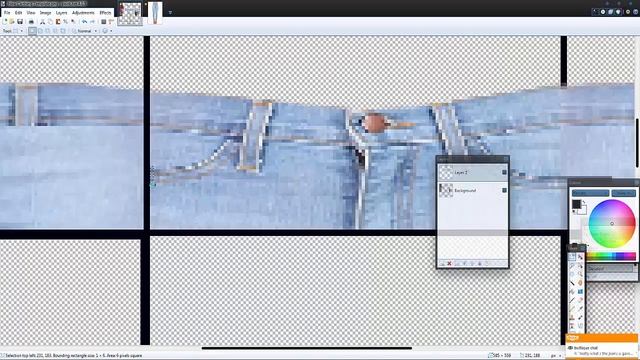Toggle the History window icon top right
Image resolution: width=640 pixels, height=360 pixels.
pyautogui.click(x=603, y=12)
